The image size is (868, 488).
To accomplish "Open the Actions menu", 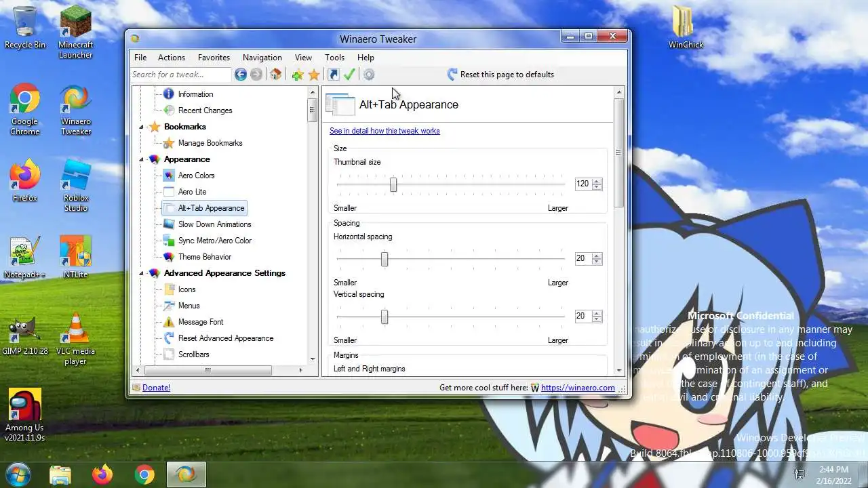I will pos(172,58).
